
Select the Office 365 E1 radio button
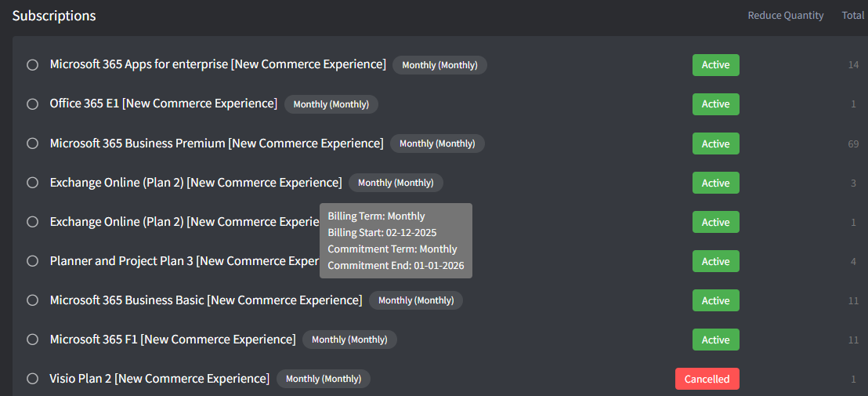(33, 104)
